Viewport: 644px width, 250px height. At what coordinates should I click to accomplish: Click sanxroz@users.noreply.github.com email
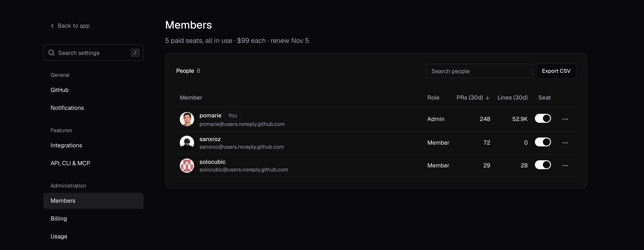click(241, 147)
